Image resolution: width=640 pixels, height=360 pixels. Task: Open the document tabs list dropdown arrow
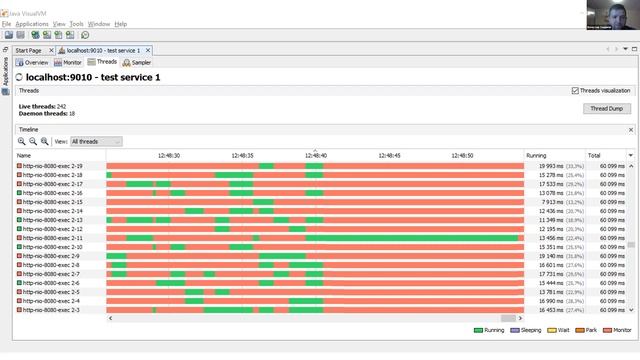(x=625, y=49)
